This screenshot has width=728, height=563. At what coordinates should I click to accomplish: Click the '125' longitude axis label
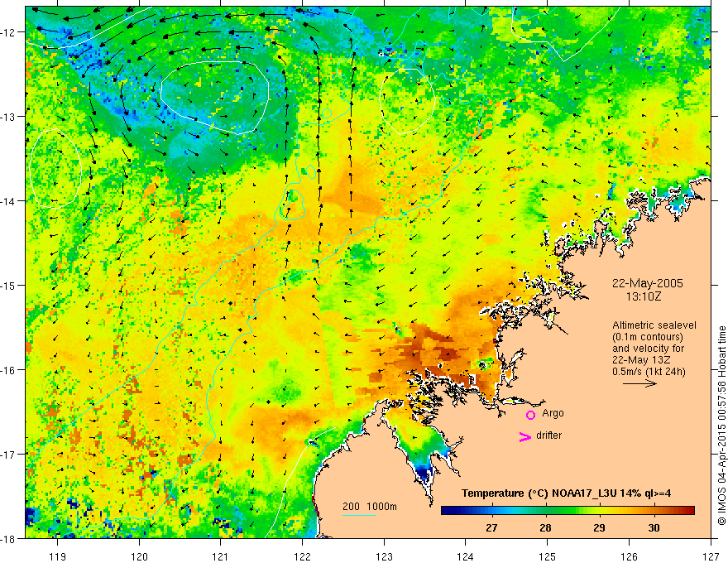tap(548, 556)
